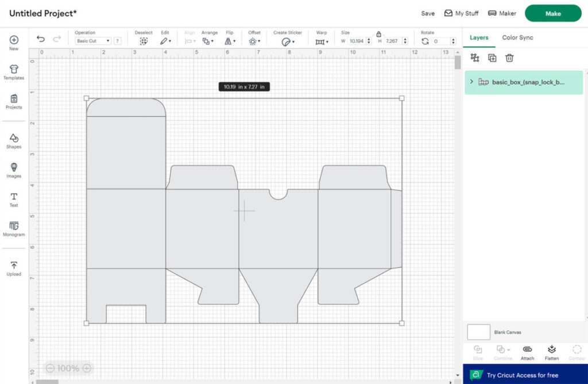Open the Arrange dropdown

208,41
